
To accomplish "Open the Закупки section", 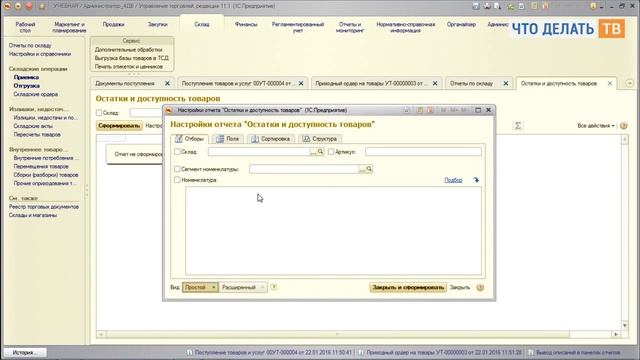I will (x=158, y=24).
